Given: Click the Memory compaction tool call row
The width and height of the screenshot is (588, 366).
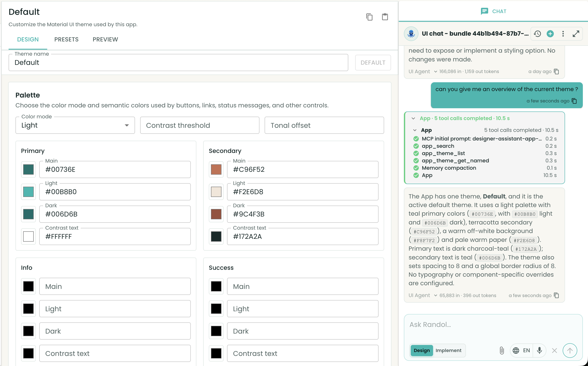Looking at the screenshot, I should click(485, 168).
